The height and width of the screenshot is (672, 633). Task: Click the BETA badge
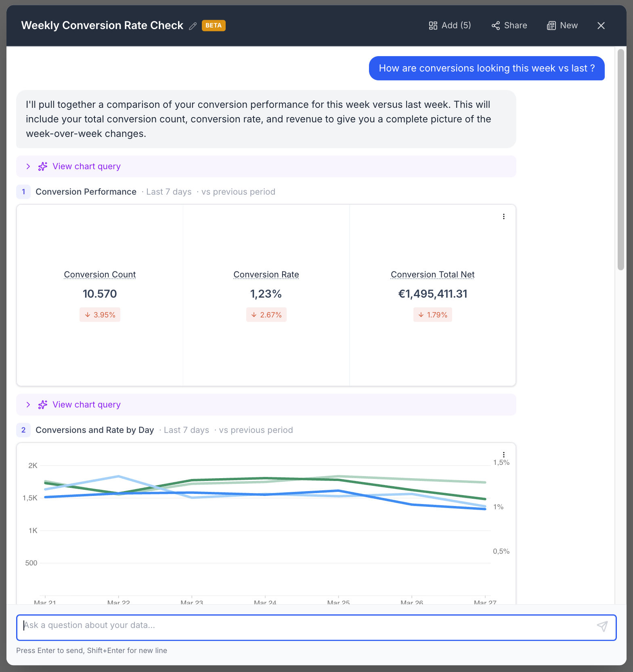214,25
